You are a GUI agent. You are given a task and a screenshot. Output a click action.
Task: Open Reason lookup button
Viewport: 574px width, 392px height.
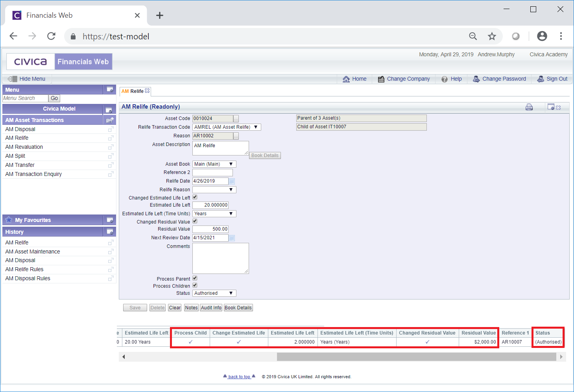[x=236, y=136]
